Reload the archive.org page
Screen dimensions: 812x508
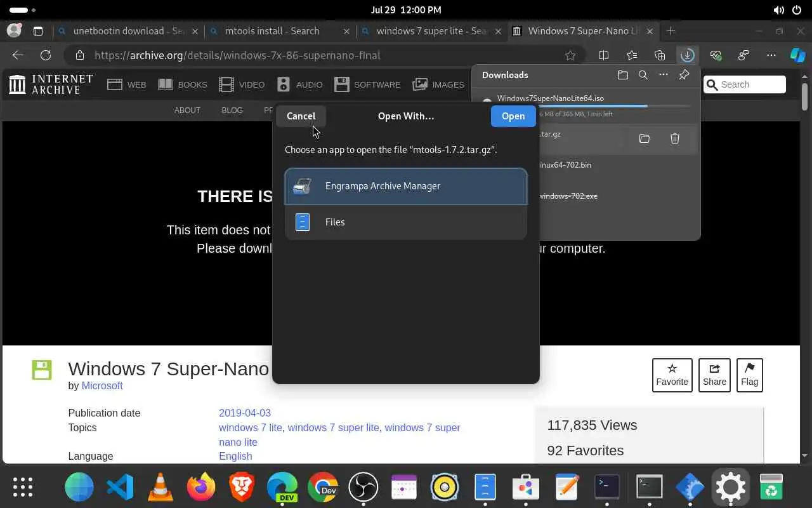tap(45, 55)
